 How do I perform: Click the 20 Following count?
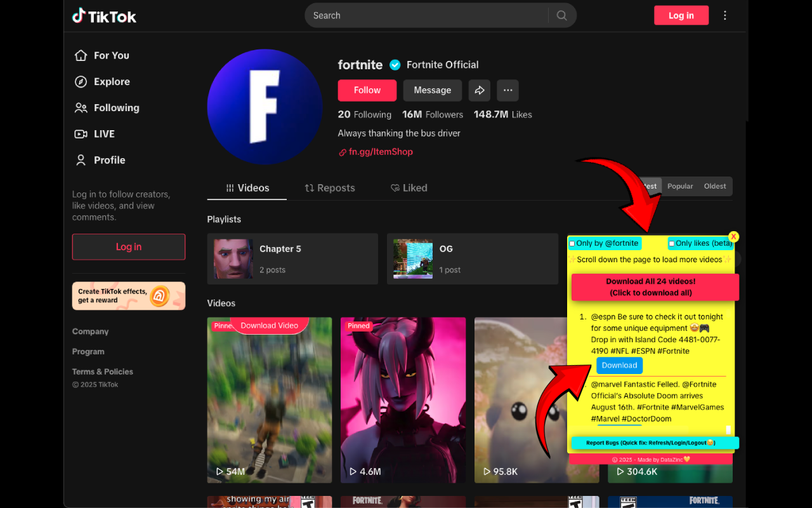365,114
